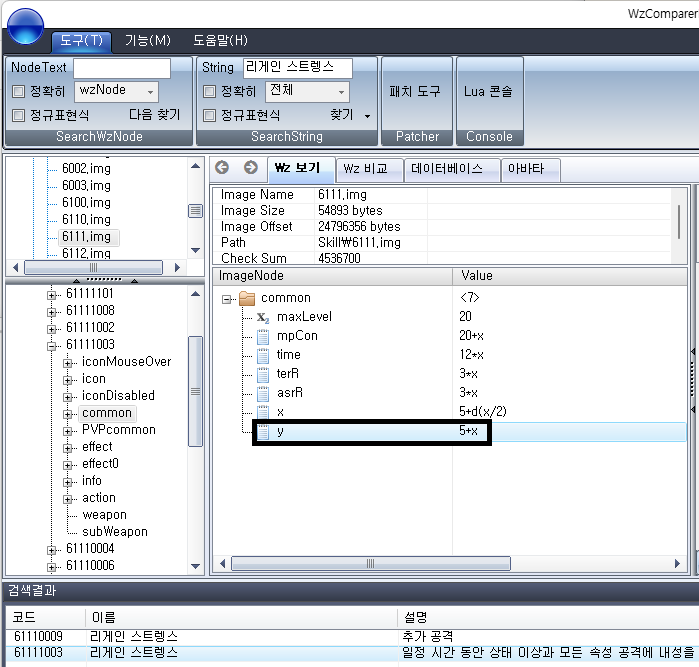Image resolution: width=699 pixels, height=667 pixels.
Task: Select search result row 61110009
Action: pos(352,636)
